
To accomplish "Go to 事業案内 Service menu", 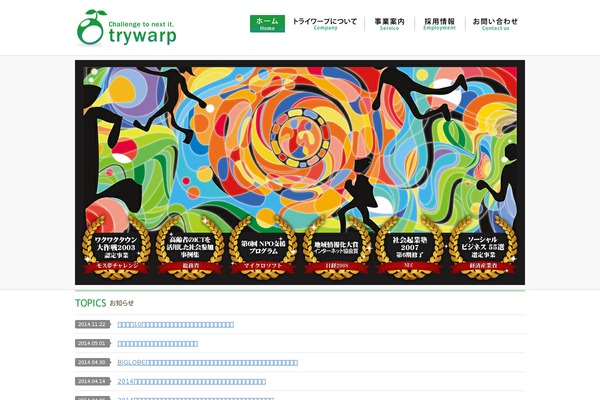I will (x=389, y=24).
